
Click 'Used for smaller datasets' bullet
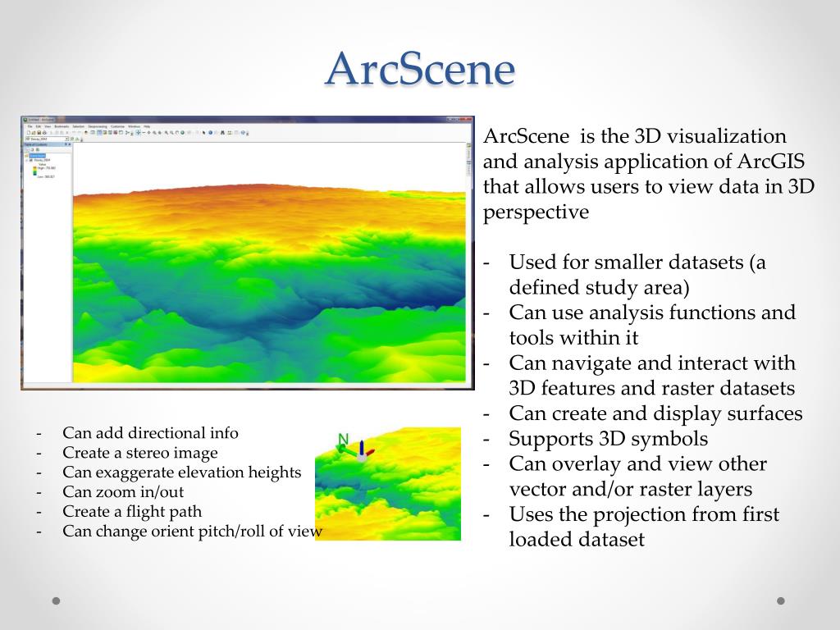[637, 275]
